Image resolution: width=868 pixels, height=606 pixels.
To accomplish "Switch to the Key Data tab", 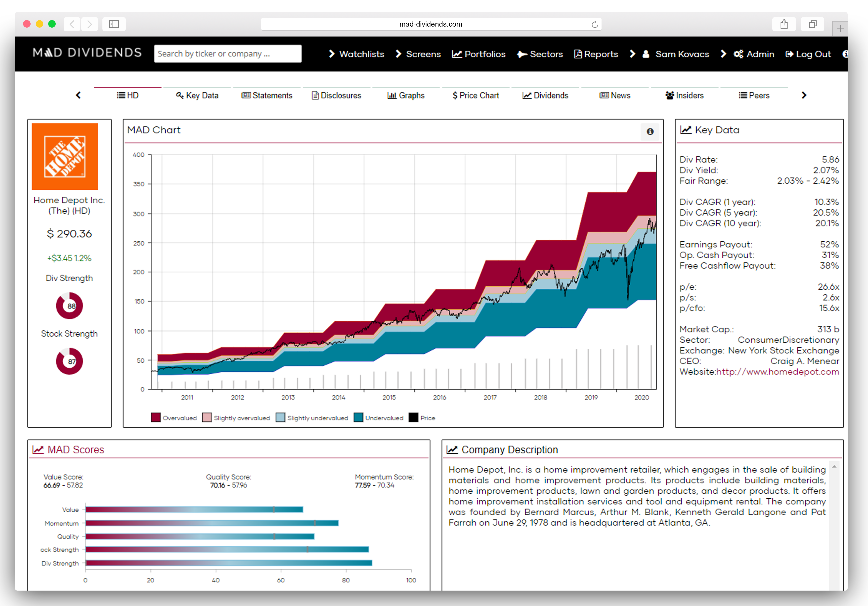I will tap(197, 95).
